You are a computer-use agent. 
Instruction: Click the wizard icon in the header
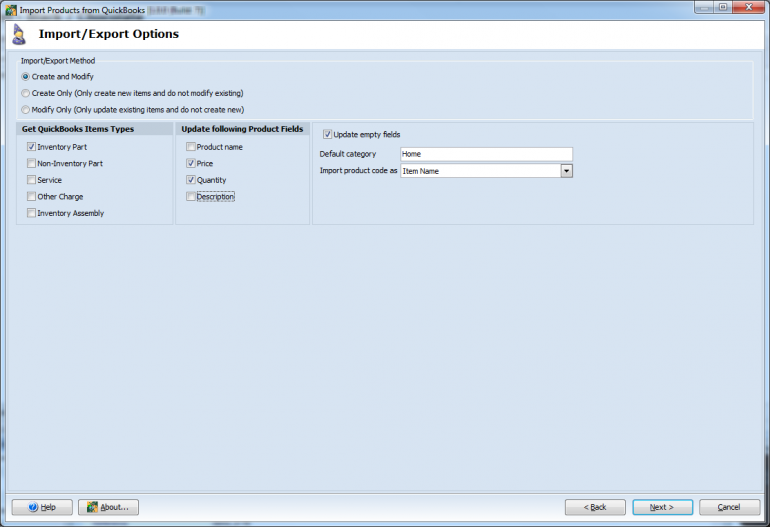(x=19, y=34)
